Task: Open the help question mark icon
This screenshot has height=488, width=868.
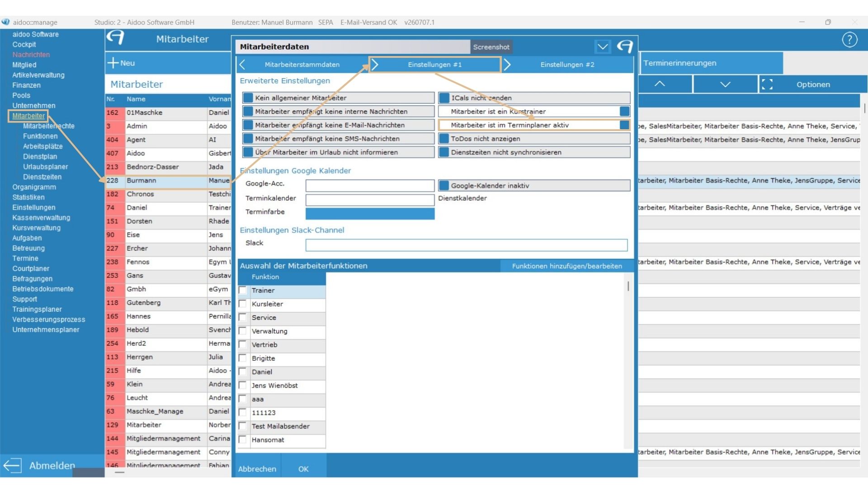Action: (x=849, y=40)
